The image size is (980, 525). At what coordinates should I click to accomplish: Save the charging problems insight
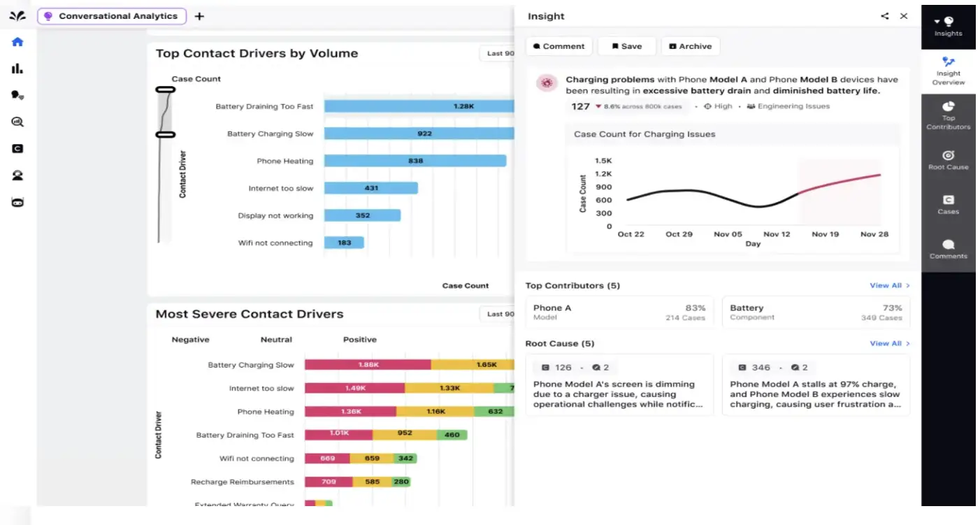pyautogui.click(x=626, y=45)
